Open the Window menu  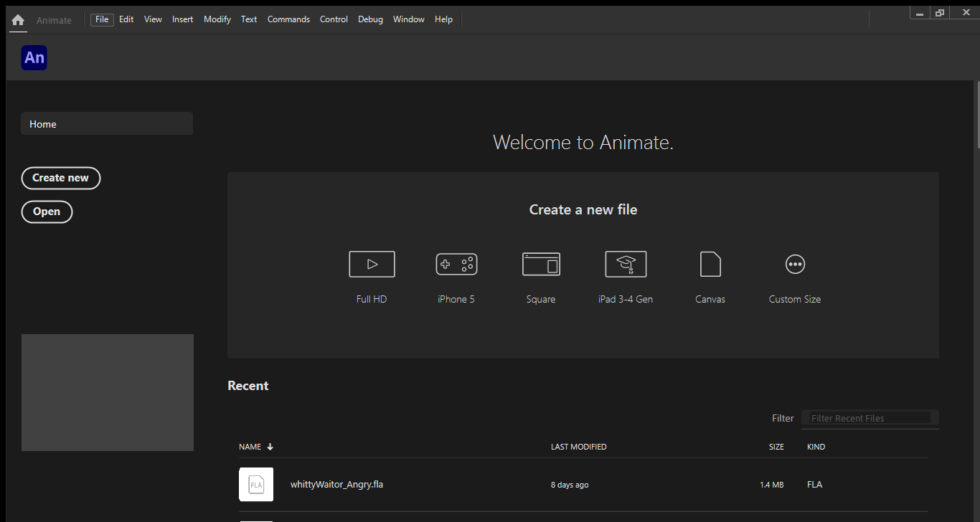(408, 19)
